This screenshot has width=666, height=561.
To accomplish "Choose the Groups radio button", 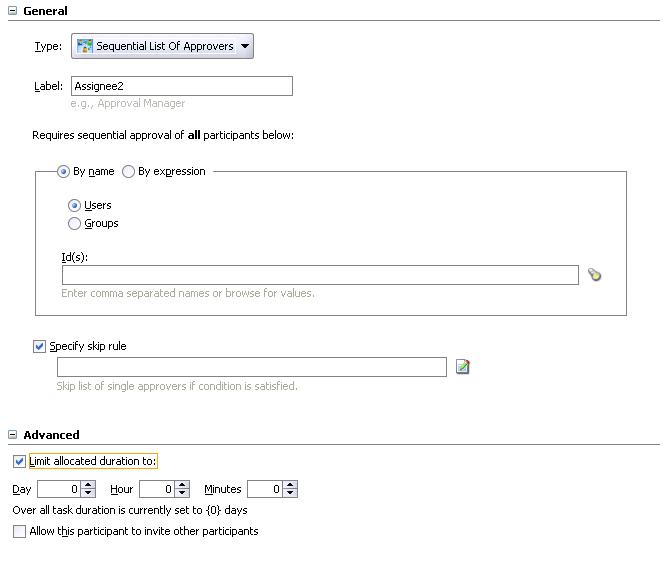I will (74, 224).
